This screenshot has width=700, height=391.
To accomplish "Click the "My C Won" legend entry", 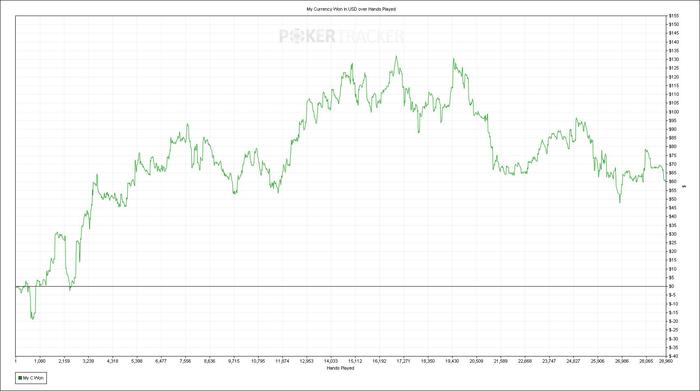I will 31,378.
